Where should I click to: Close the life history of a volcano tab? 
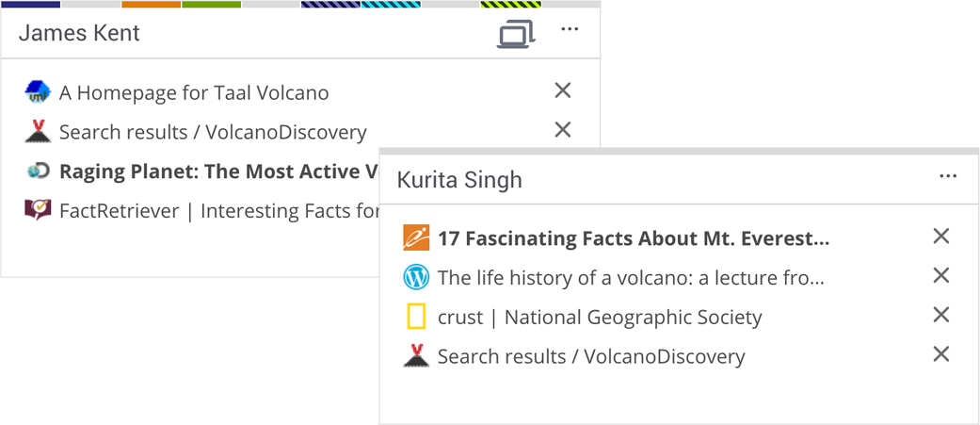point(940,276)
